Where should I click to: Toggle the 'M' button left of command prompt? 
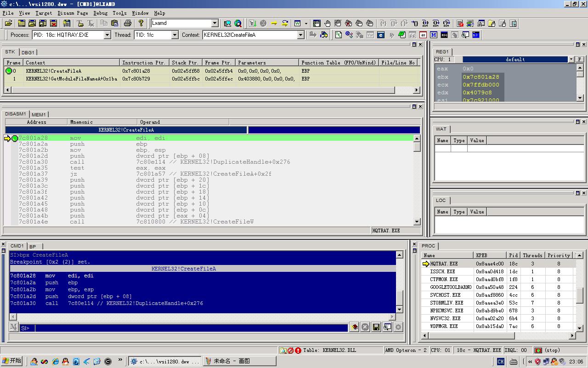click(14, 328)
